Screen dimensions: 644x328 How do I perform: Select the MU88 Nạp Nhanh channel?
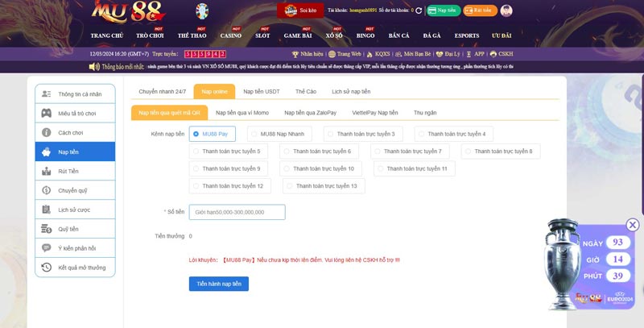pos(279,134)
